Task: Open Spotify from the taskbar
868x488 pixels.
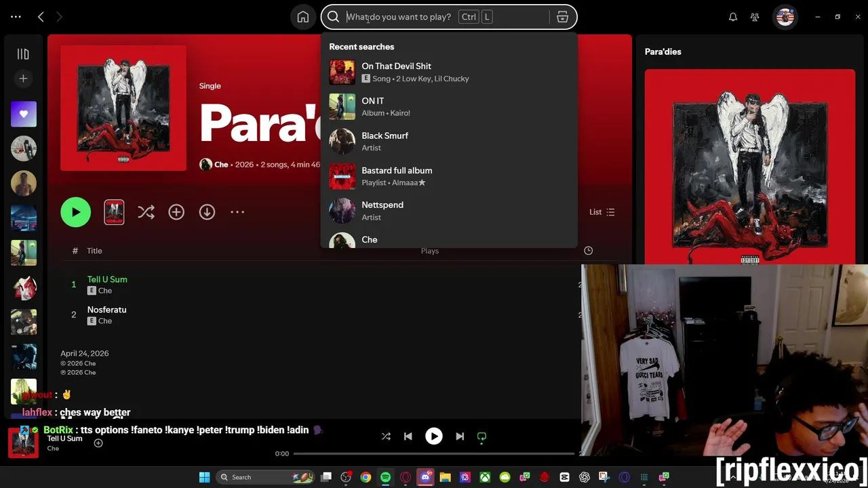Action: (x=385, y=477)
